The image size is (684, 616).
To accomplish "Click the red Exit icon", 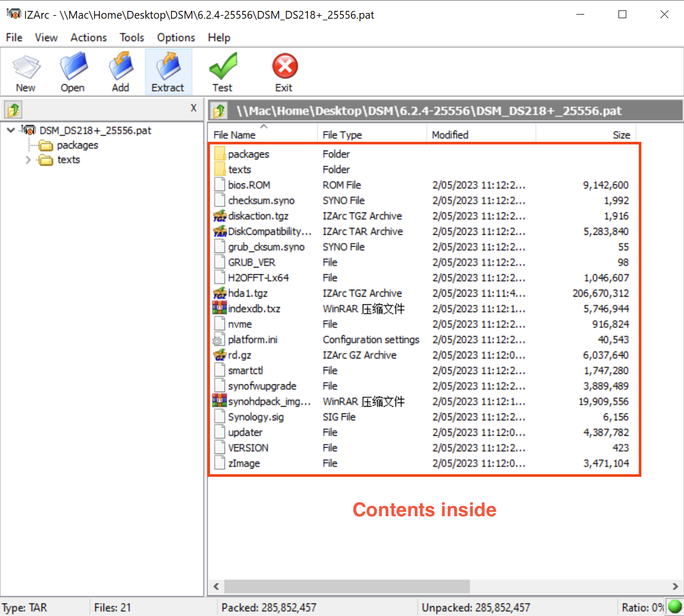I will click(284, 66).
